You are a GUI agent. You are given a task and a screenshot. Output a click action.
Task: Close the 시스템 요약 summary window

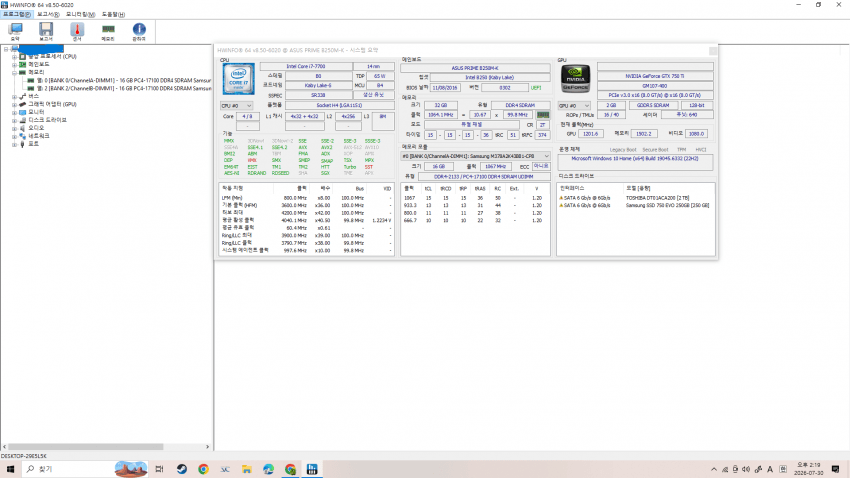[x=713, y=50]
